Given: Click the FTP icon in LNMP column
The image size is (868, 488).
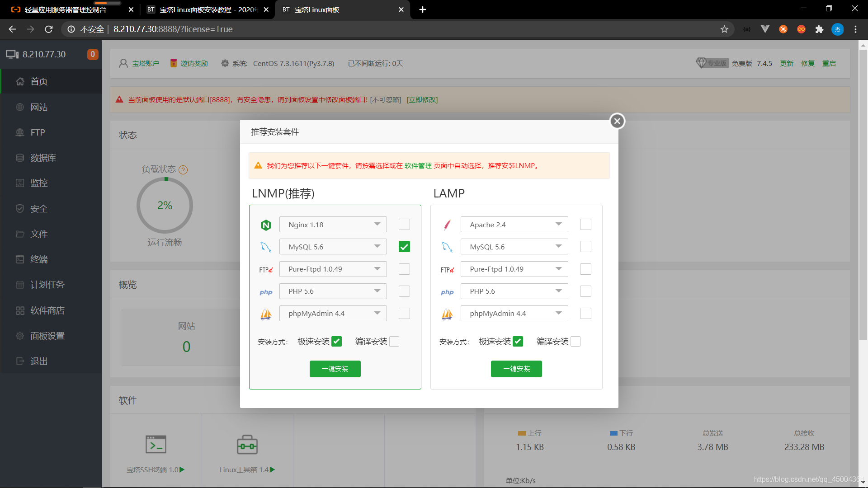Looking at the screenshot, I should [266, 270].
